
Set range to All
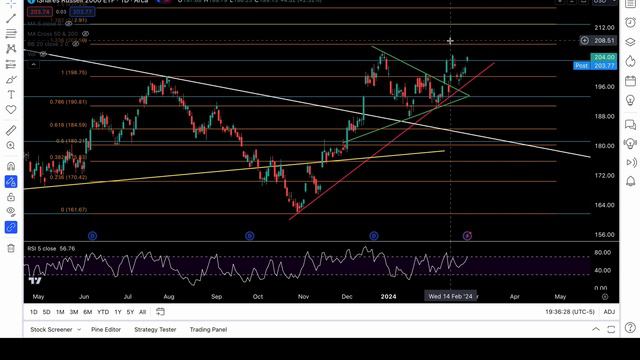coord(142,312)
